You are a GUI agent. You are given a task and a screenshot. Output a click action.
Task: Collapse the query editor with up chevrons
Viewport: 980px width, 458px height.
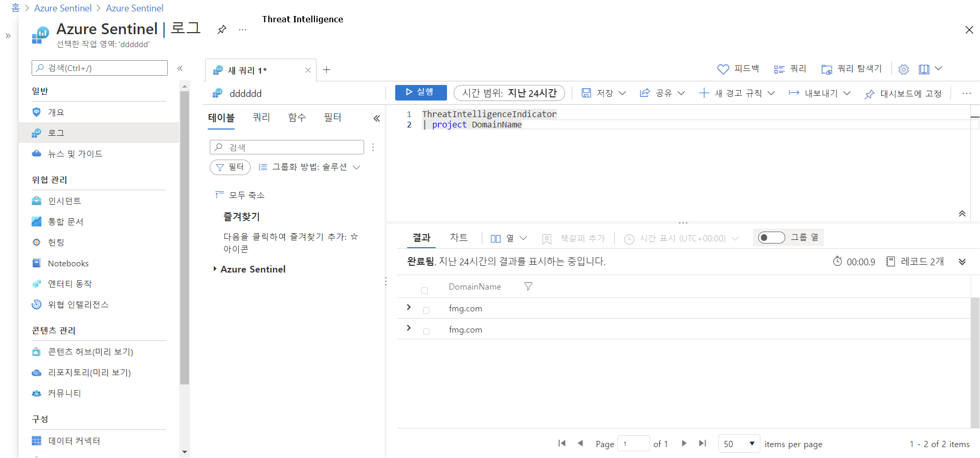tap(962, 213)
